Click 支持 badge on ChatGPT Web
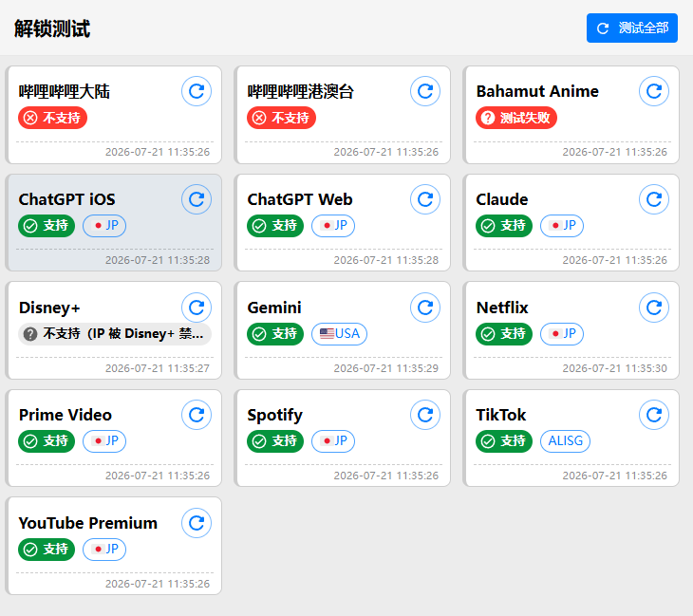This screenshot has width=693, height=616. (x=275, y=226)
